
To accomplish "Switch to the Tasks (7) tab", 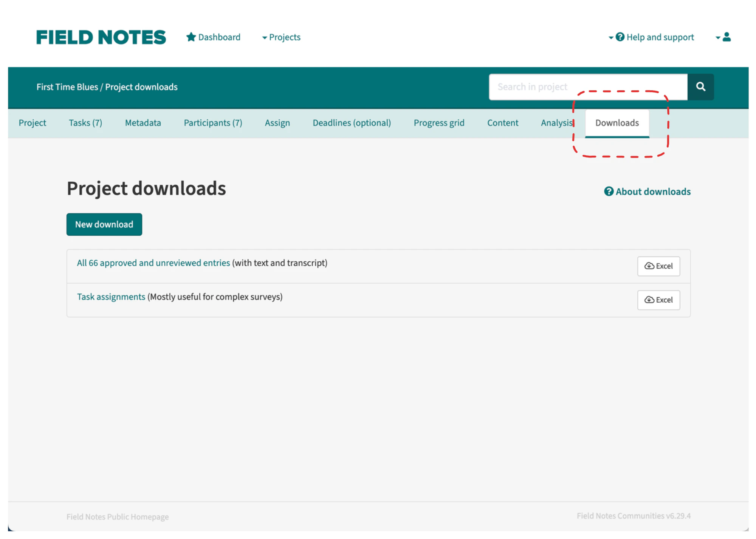I will [85, 123].
